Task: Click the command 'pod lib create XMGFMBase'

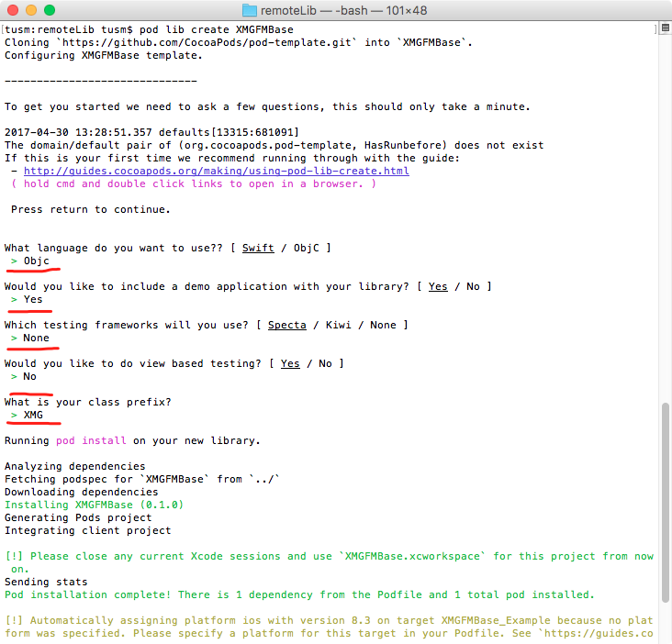Action: (216, 29)
